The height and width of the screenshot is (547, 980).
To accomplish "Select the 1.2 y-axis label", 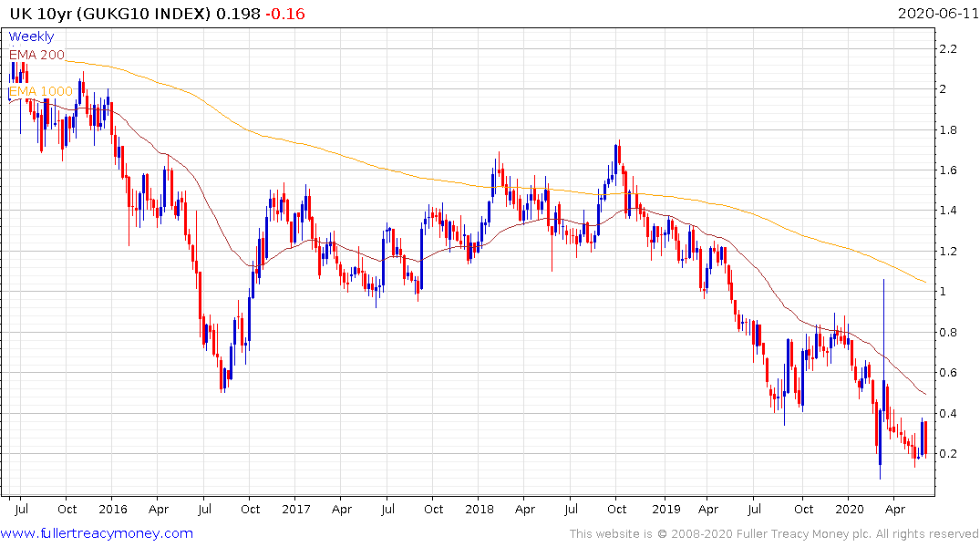I will [x=948, y=252].
